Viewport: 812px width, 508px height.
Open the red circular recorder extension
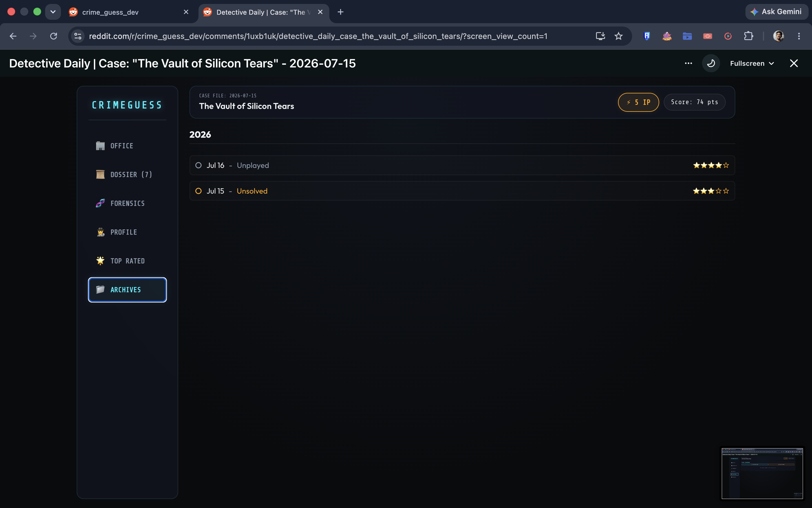coord(728,36)
